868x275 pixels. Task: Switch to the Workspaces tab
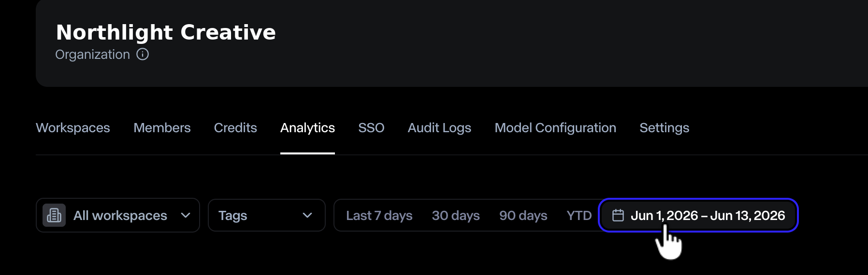click(73, 128)
